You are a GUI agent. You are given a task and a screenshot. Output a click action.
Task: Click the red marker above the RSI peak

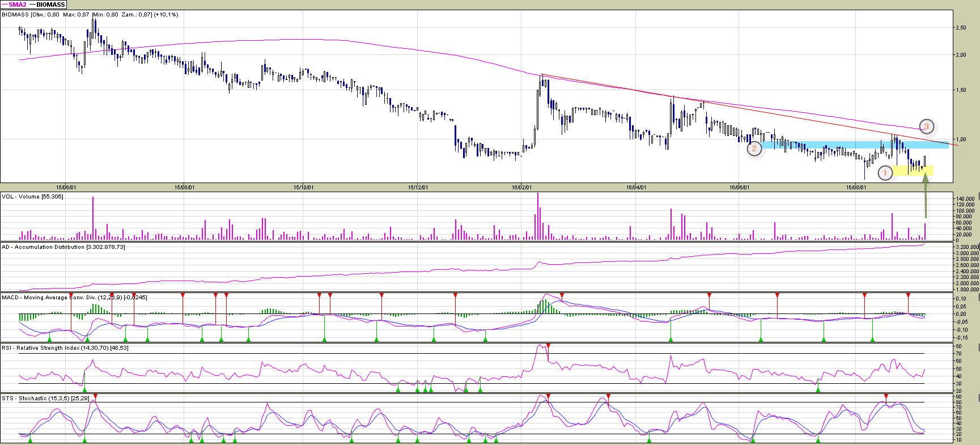tap(548, 346)
